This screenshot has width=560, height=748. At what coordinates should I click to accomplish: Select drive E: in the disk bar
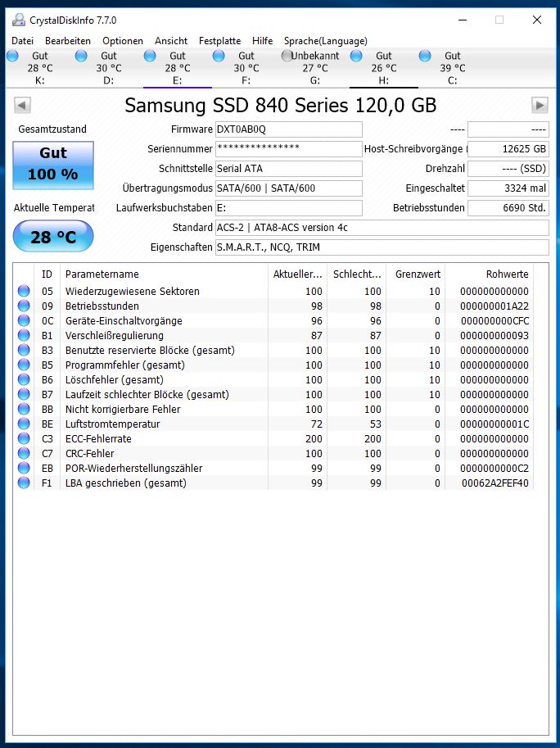(178, 68)
